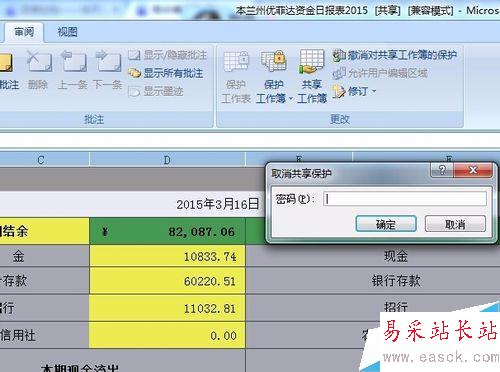Click the right-side 银行存款 cell
Screen dimensions: 500x372
[395, 281]
